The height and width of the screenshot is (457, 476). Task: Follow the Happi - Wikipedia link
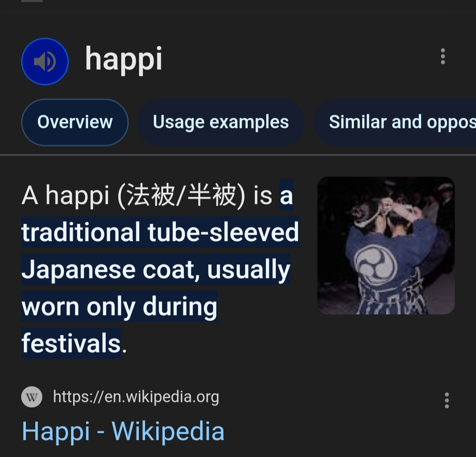pos(123,431)
